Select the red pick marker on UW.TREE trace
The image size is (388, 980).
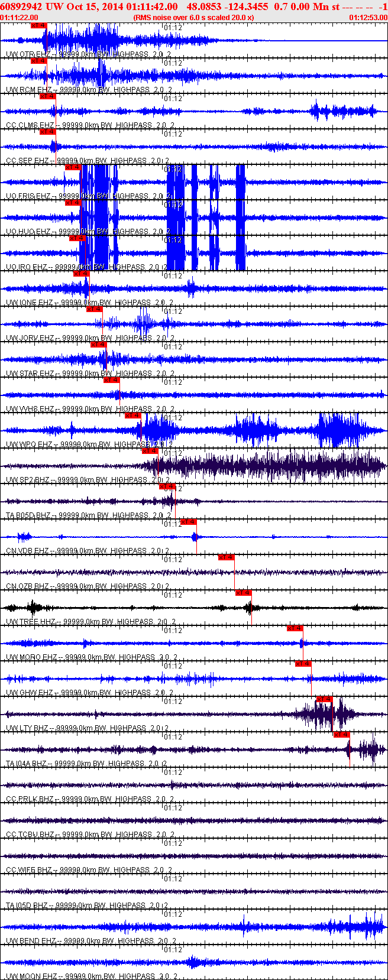coord(243,593)
